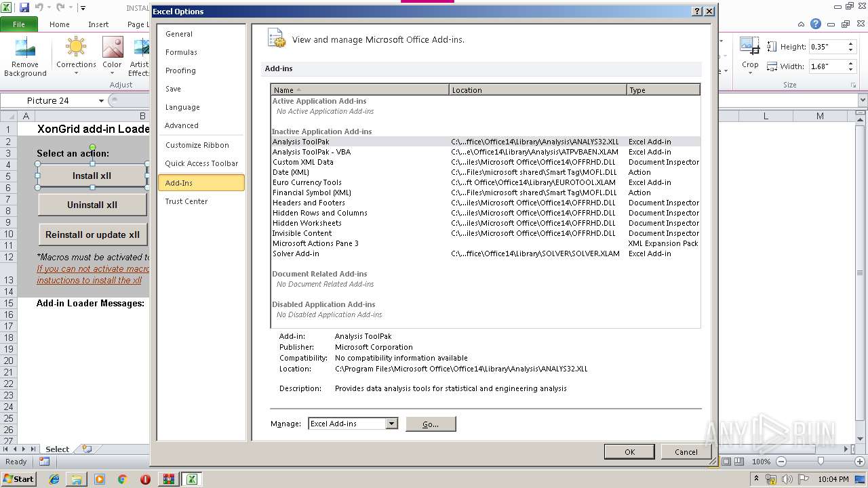This screenshot has width=868, height=488.
Task: Select Analysis ToolPak - VBA row
Action: (486, 152)
